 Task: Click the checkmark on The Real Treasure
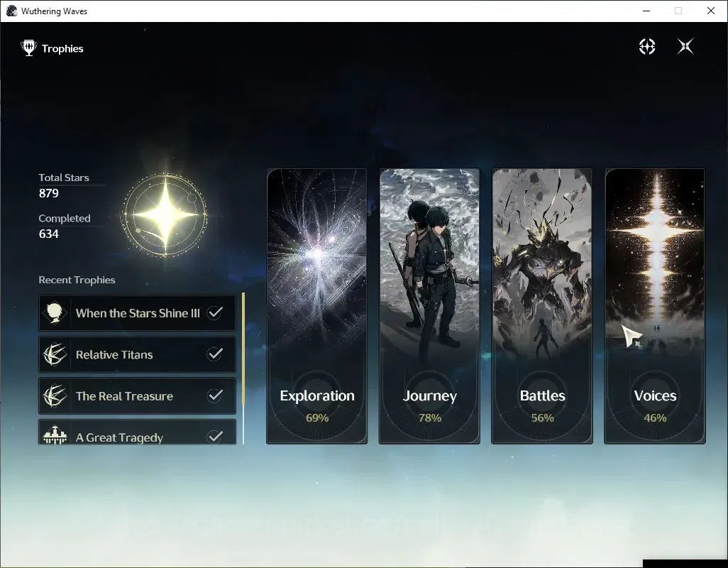tap(214, 395)
